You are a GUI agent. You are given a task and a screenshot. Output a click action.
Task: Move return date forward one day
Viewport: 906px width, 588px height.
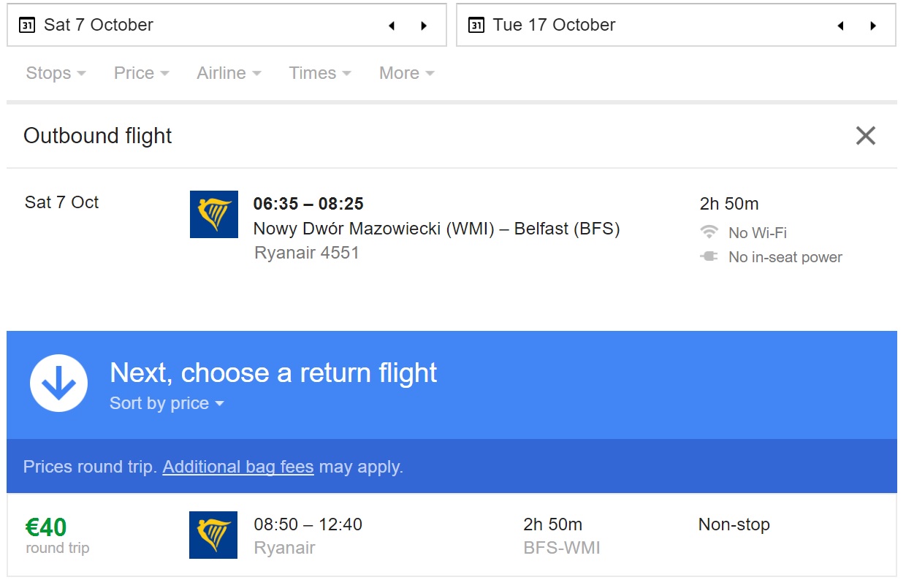(873, 26)
